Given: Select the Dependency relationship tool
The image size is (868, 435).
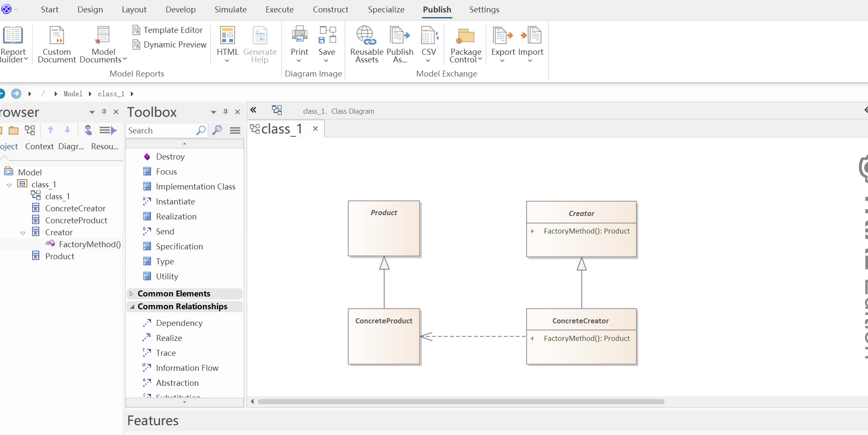Looking at the screenshot, I should pyautogui.click(x=179, y=323).
